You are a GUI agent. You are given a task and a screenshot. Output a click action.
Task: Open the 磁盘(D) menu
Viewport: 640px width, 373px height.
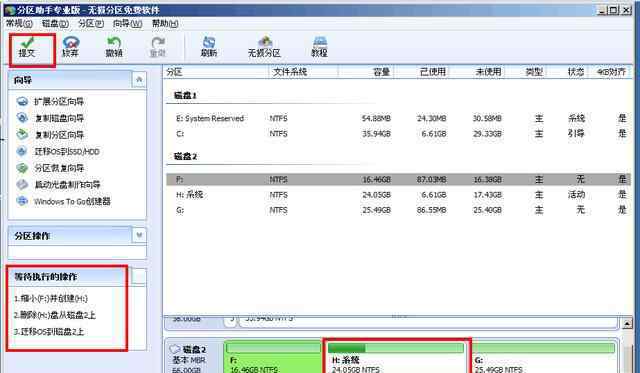pos(56,24)
